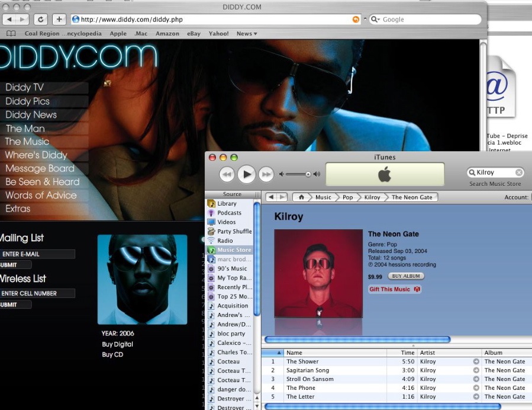Click Safari's add bookmark plus button

(59, 20)
